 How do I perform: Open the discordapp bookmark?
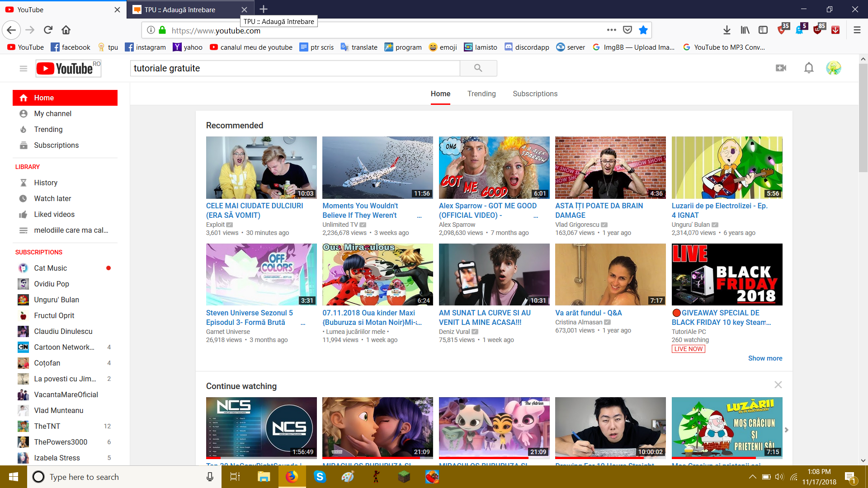tap(527, 47)
